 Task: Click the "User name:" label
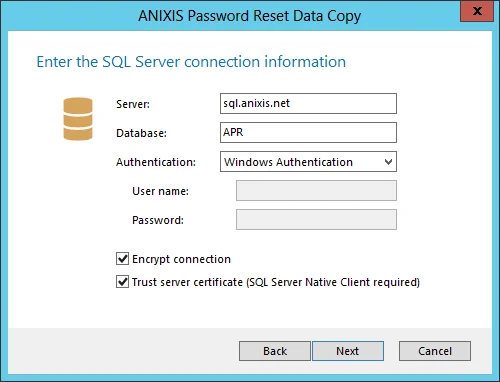[x=160, y=191]
